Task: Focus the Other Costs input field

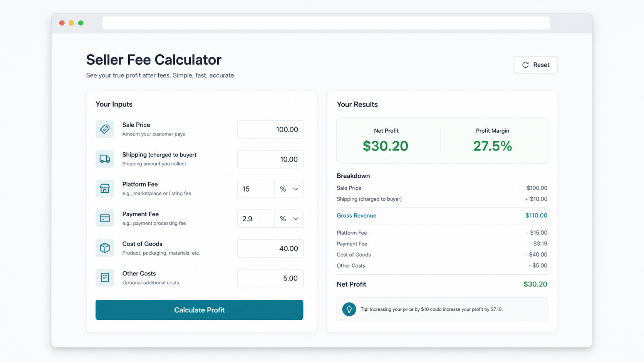Action: pos(270,278)
